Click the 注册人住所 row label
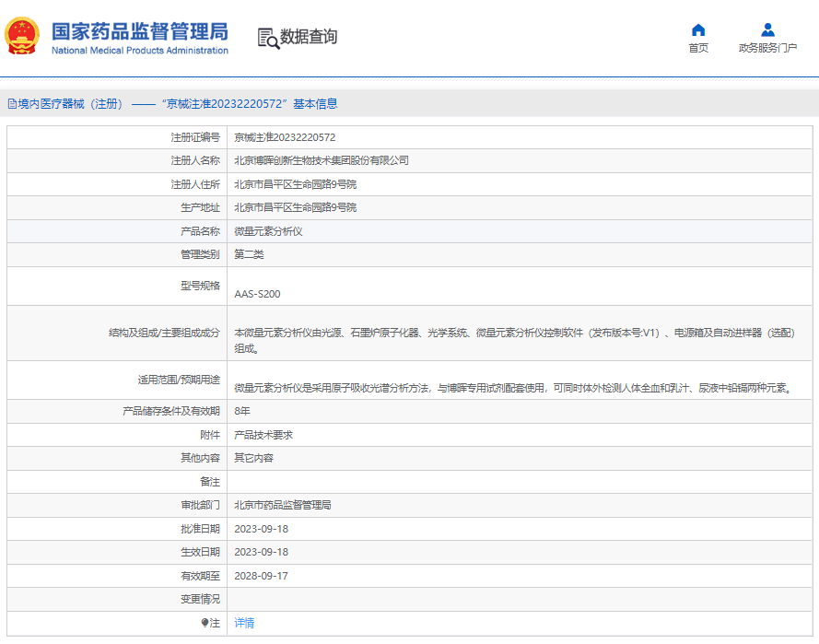This screenshot has height=644, width=819. [x=195, y=184]
